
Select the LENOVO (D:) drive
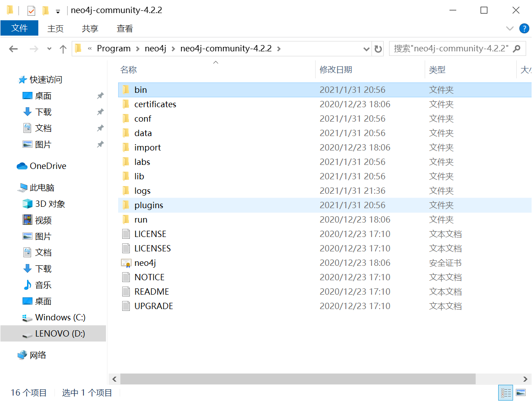click(53, 333)
